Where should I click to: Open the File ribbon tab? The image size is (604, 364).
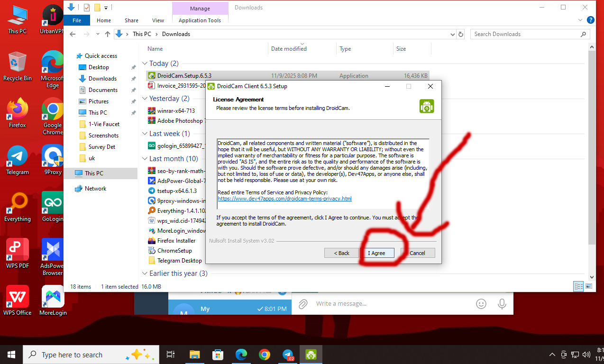(76, 20)
